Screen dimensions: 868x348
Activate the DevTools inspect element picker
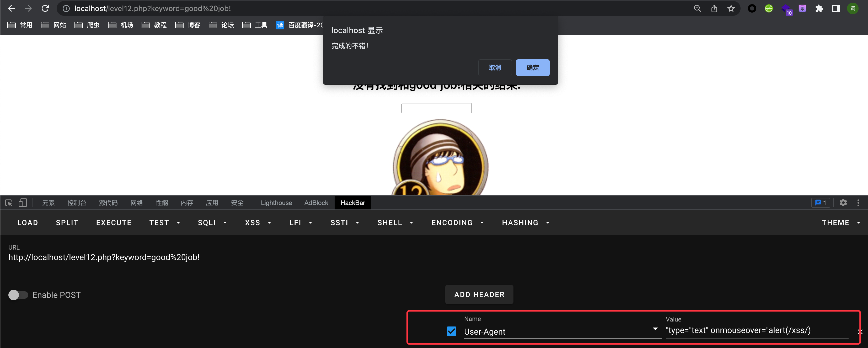click(9, 203)
